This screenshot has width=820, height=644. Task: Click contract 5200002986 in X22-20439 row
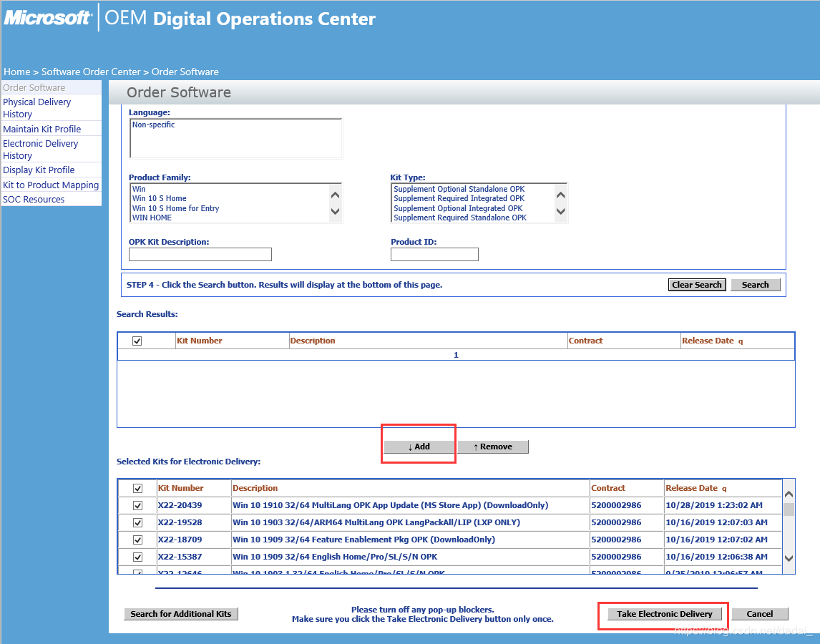pos(616,505)
